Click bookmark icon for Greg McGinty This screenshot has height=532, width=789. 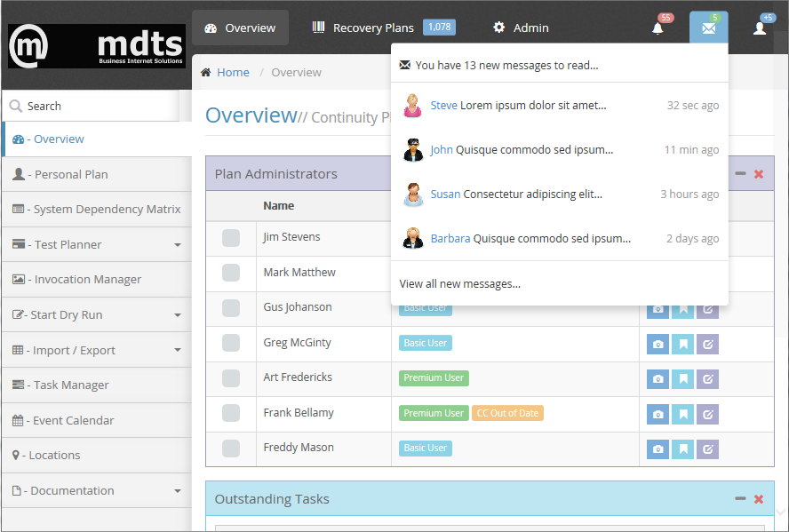tap(683, 345)
